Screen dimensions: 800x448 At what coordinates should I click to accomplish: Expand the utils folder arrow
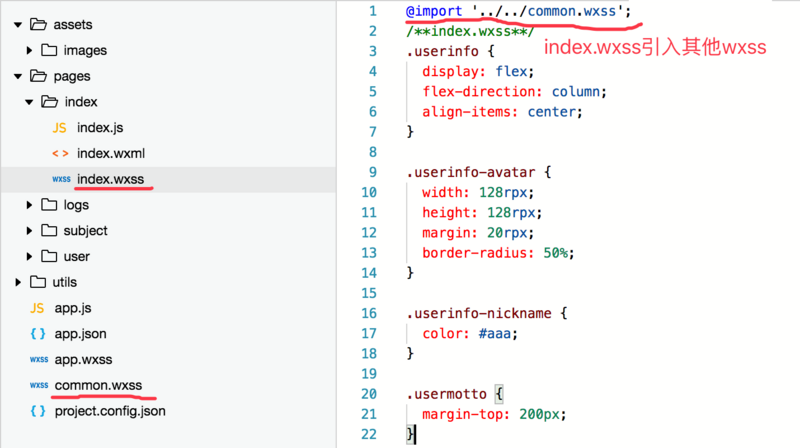18,282
